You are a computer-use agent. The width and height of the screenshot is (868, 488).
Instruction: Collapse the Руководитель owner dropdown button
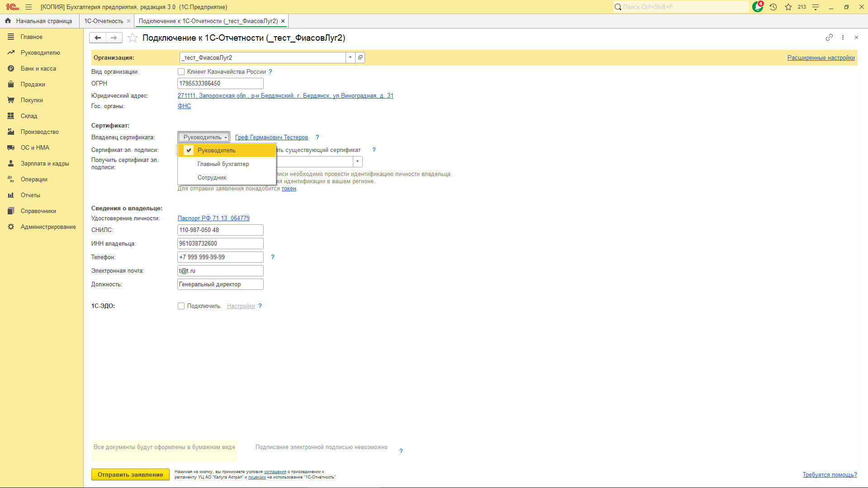point(204,137)
